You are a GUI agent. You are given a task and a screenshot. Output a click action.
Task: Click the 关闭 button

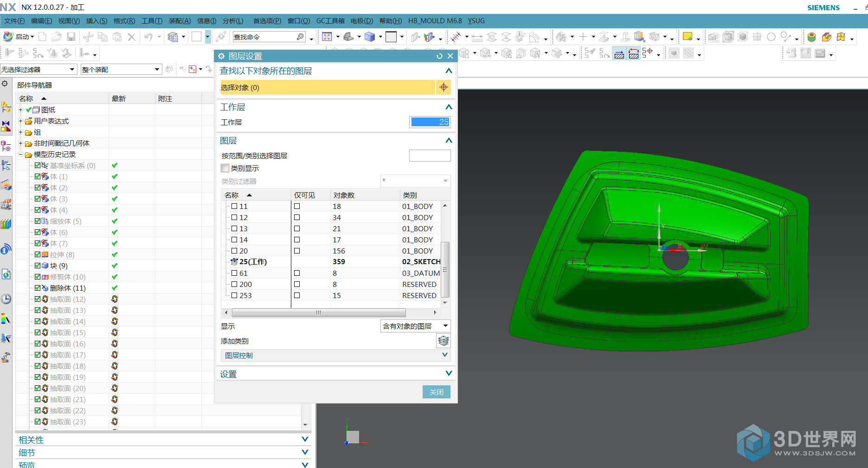click(x=436, y=392)
